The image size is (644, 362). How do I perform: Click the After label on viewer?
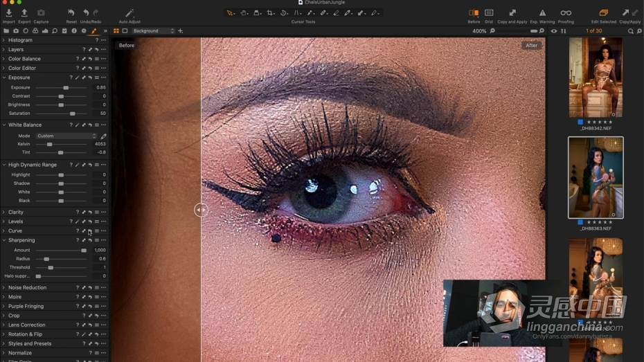click(x=531, y=46)
